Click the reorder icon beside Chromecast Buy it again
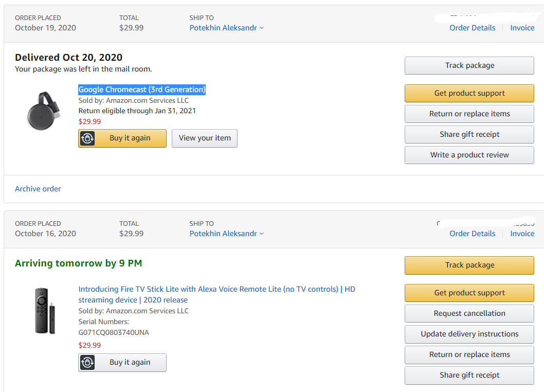This screenshot has height=392, width=544. coord(87,138)
